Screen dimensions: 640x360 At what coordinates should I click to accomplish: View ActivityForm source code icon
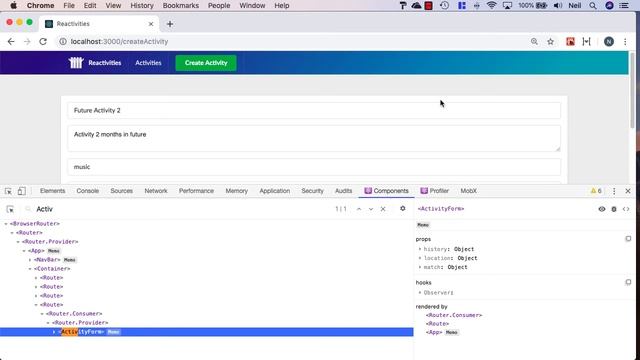pyautogui.click(x=626, y=209)
